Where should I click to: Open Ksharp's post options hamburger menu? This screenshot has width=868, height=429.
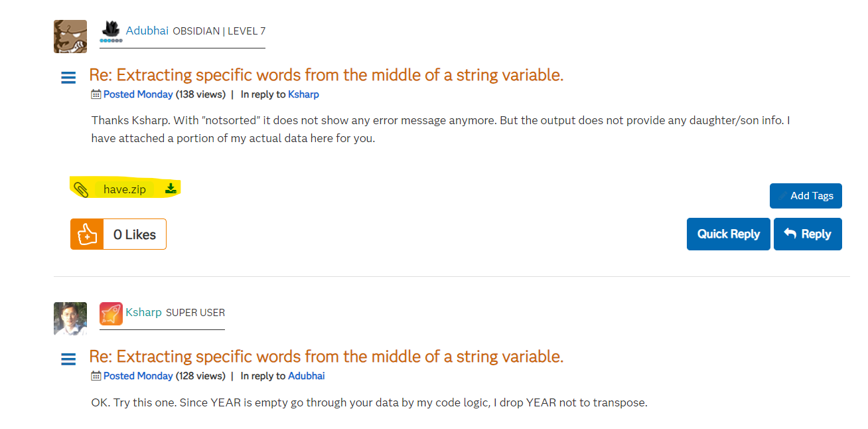pyautogui.click(x=68, y=359)
